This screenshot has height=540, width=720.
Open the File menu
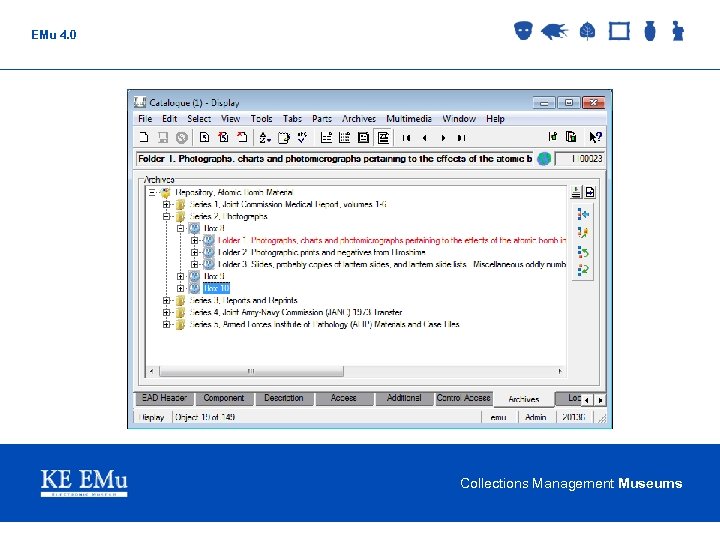[x=145, y=118]
